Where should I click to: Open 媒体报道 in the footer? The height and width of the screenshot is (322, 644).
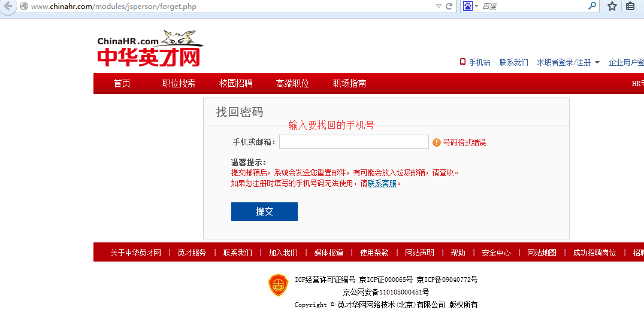pos(328,253)
